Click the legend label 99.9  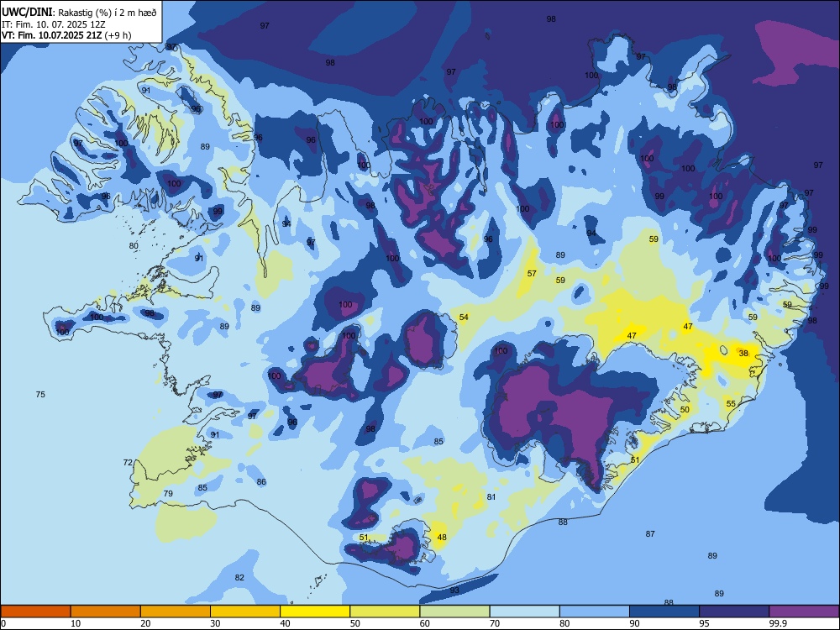(x=778, y=623)
